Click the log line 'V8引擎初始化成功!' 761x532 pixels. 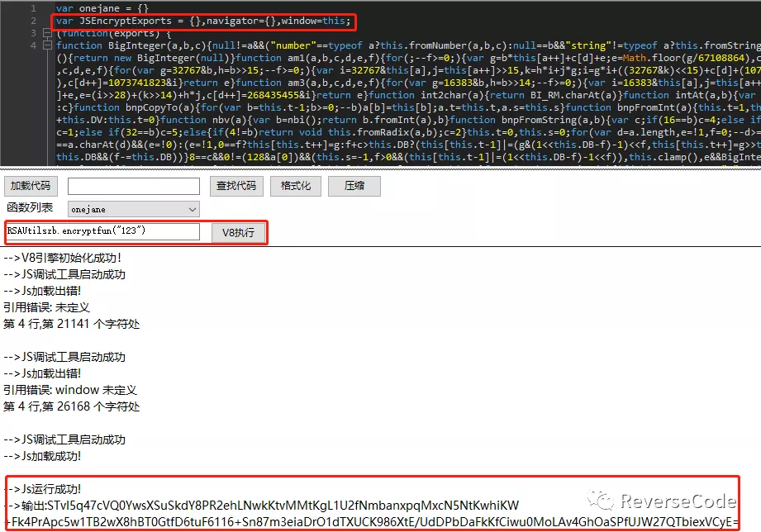pos(62,258)
